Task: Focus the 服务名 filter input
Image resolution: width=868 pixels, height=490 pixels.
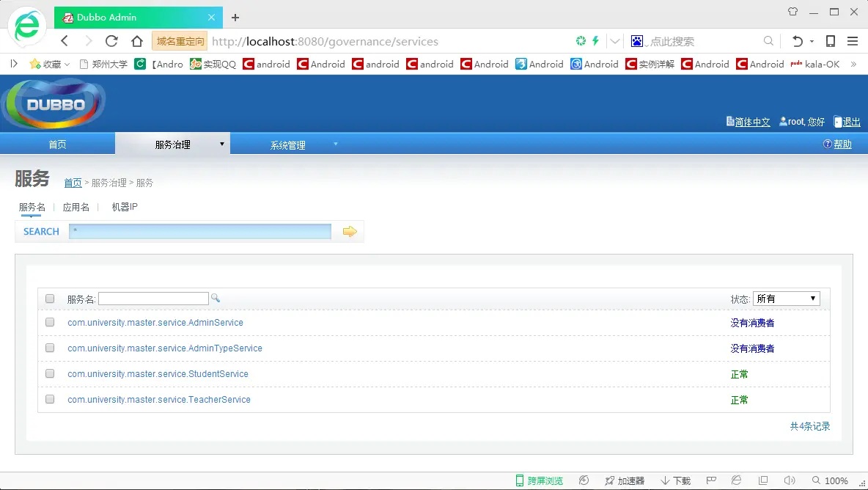Action: click(x=153, y=299)
